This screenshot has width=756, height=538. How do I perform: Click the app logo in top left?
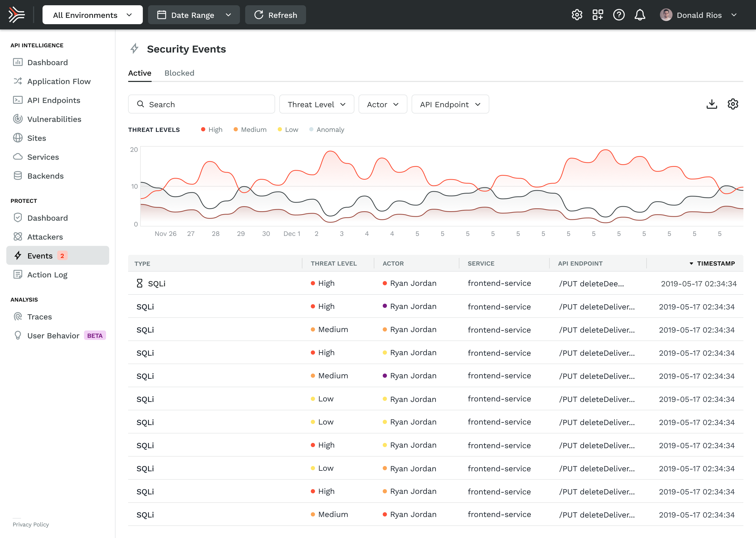tap(17, 15)
